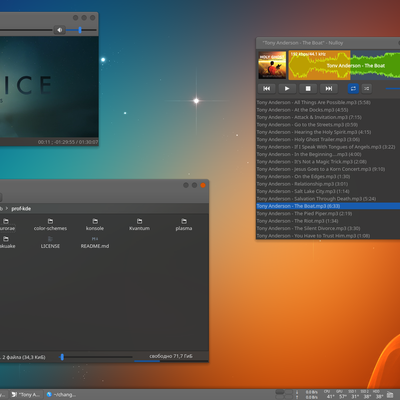
Task: Adjust the video player volume slider
Action: (x=81, y=30)
